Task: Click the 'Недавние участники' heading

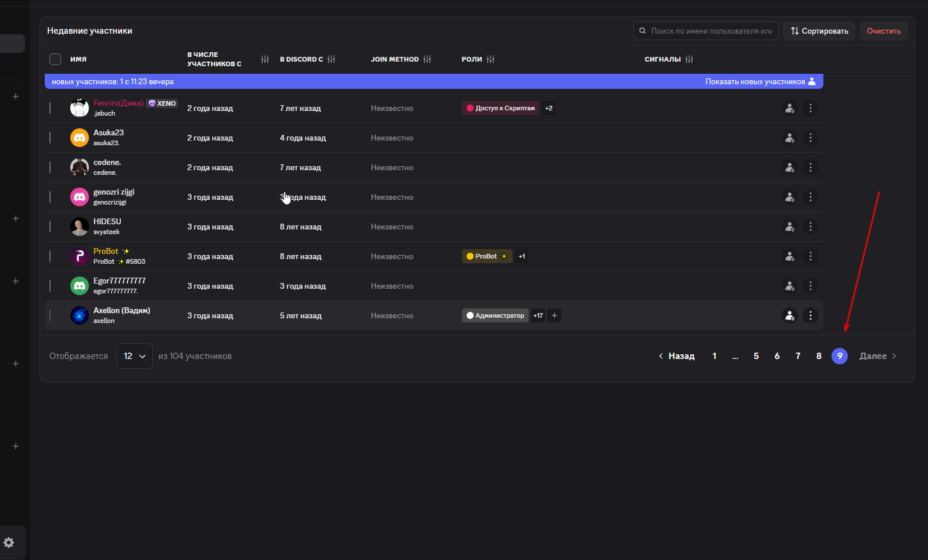Action: pyautogui.click(x=89, y=31)
